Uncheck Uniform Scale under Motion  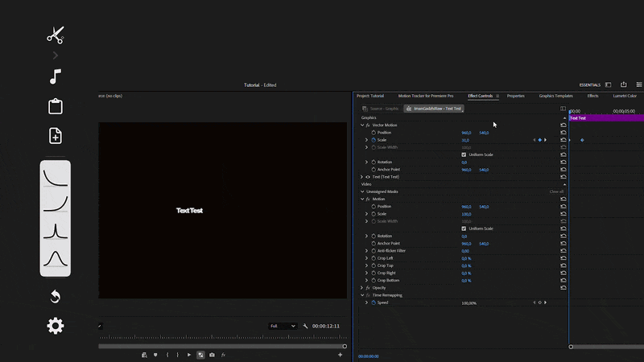(x=464, y=228)
